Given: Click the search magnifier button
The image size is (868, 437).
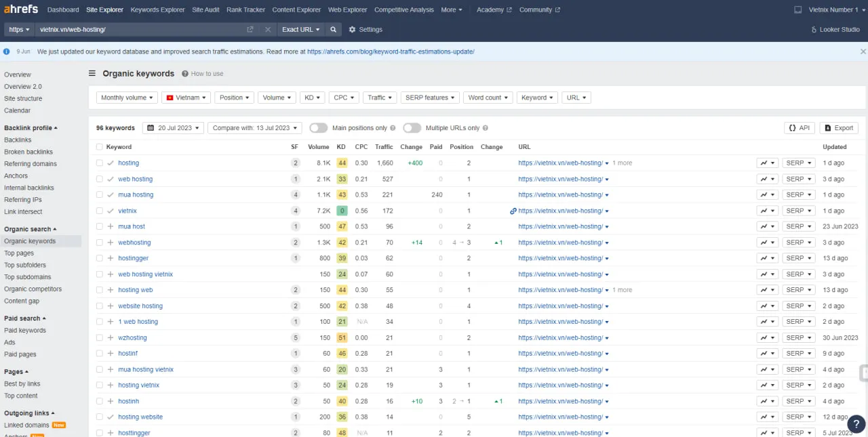Looking at the screenshot, I should (333, 30).
